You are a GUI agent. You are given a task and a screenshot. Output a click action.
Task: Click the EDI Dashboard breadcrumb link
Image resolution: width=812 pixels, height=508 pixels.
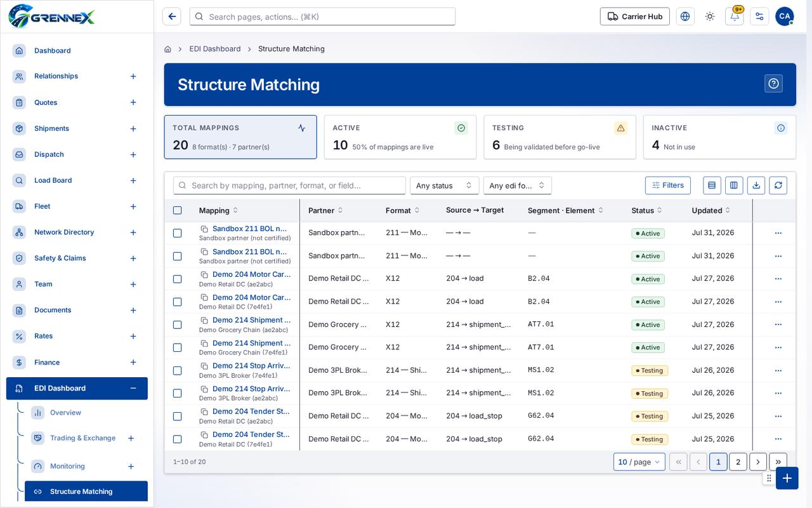pos(215,49)
